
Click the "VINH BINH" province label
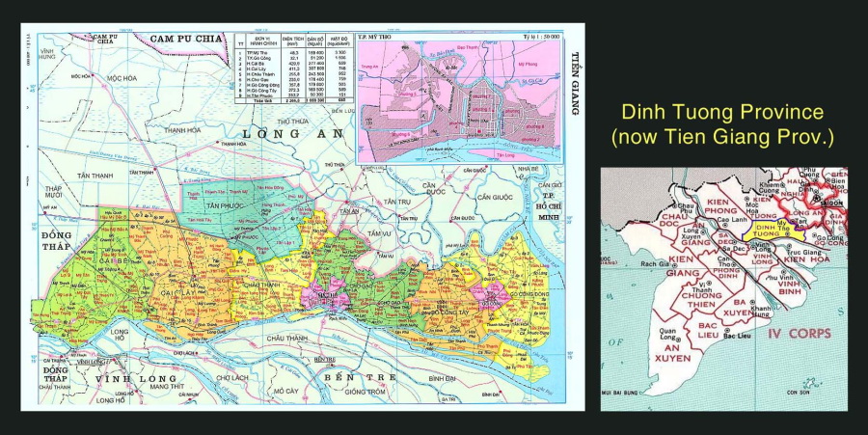789,287
